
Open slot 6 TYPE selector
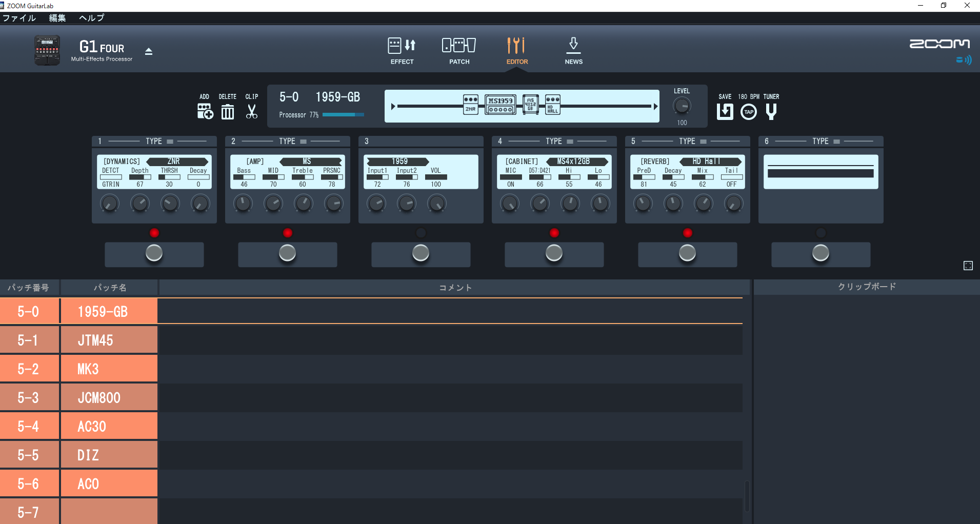point(826,141)
